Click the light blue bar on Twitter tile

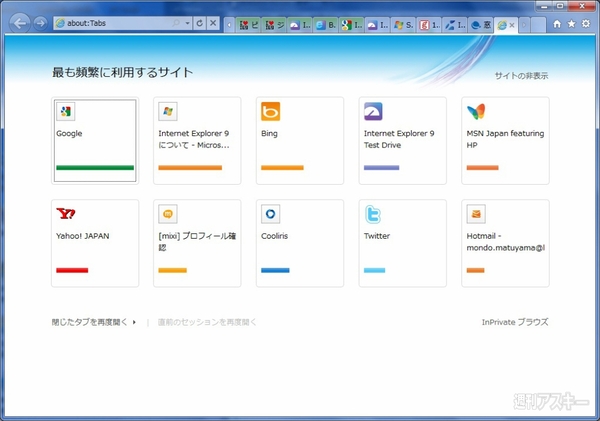374,270
